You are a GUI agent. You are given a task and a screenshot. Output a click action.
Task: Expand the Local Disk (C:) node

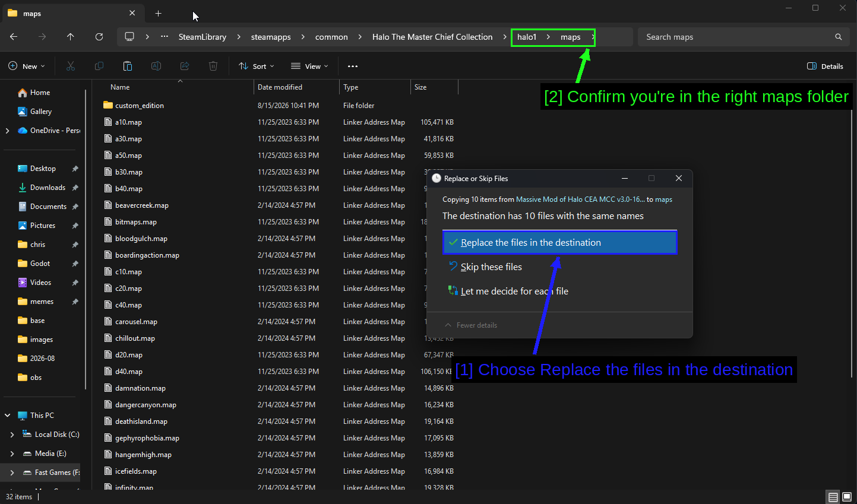click(12, 435)
